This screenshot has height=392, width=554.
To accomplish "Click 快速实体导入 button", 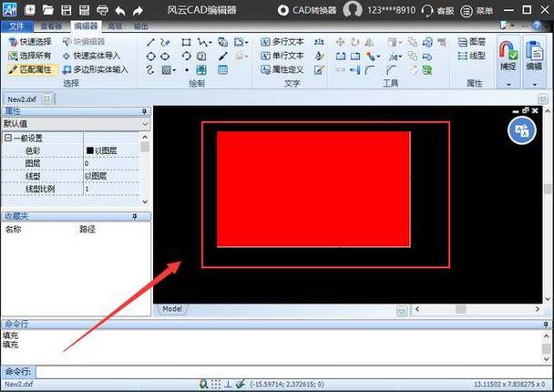I will point(91,56).
